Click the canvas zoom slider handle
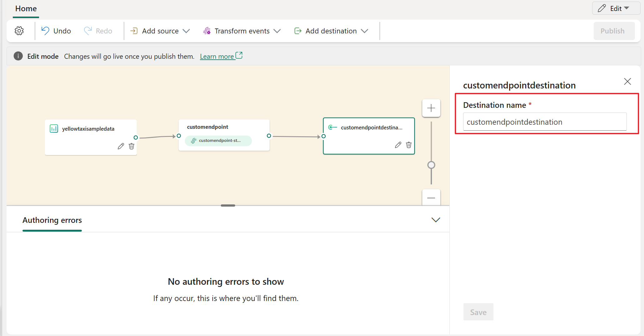The width and height of the screenshot is (644, 336). [x=431, y=165]
